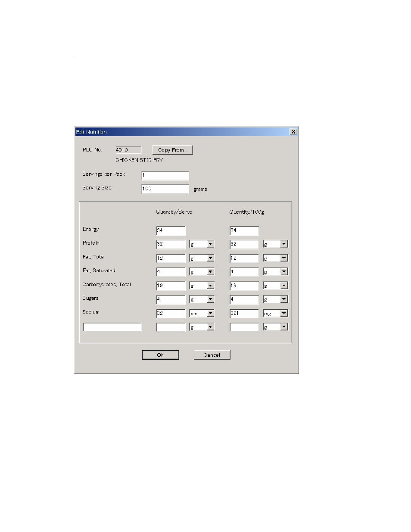Click the Quantity/Serve column heading
The width and height of the screenshot is (411, 532).
[174, 212]
